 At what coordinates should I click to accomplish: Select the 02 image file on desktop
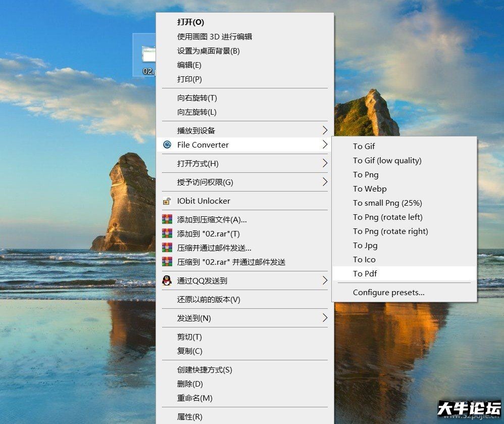[x=144, y=55]
